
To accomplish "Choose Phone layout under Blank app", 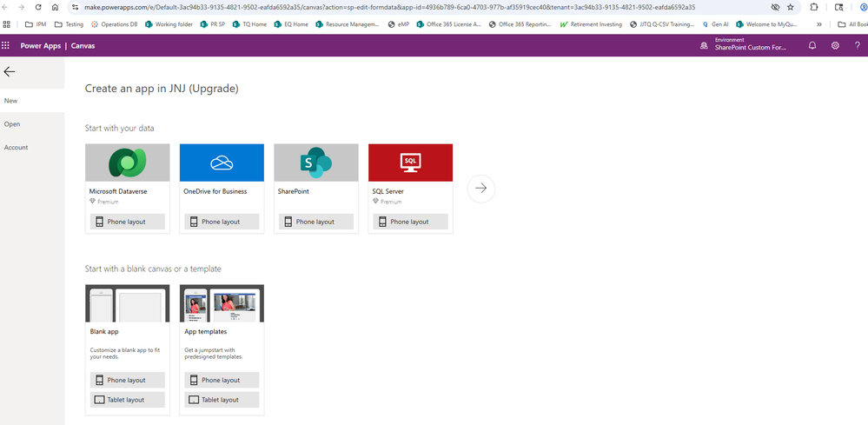I will coord(128,380).
